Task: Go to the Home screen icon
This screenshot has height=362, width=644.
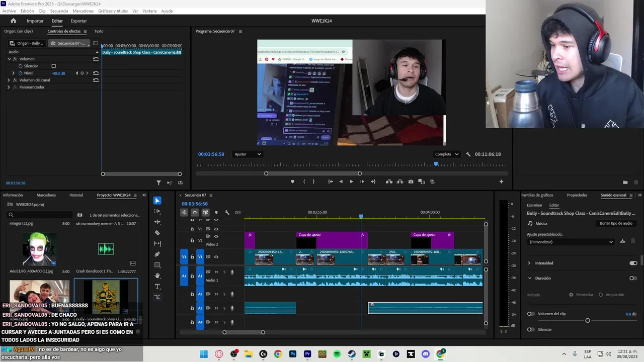Action: (14, 21)
